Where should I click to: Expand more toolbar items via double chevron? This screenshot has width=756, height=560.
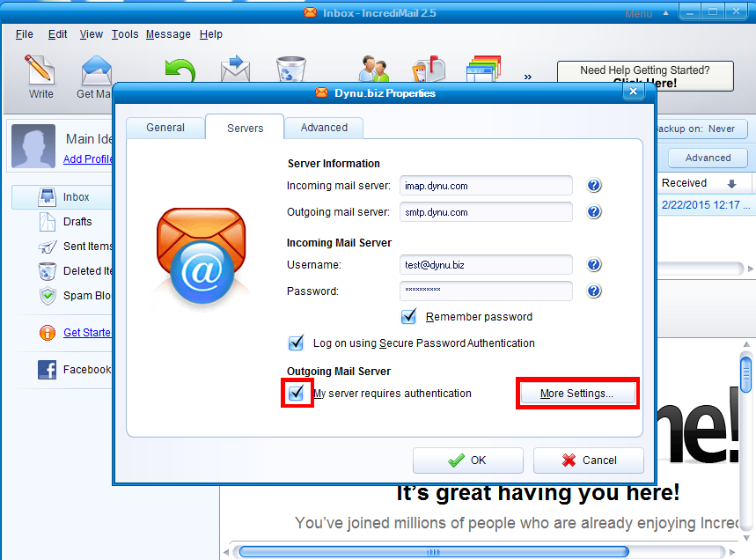(528, 77)
